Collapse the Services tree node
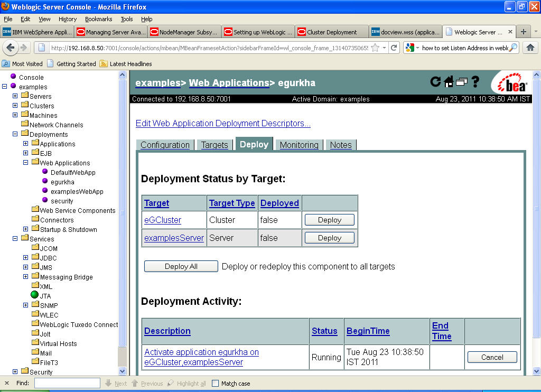Image resolution: width=541 pixels, height=392 pixels. (x=15, y=238)
